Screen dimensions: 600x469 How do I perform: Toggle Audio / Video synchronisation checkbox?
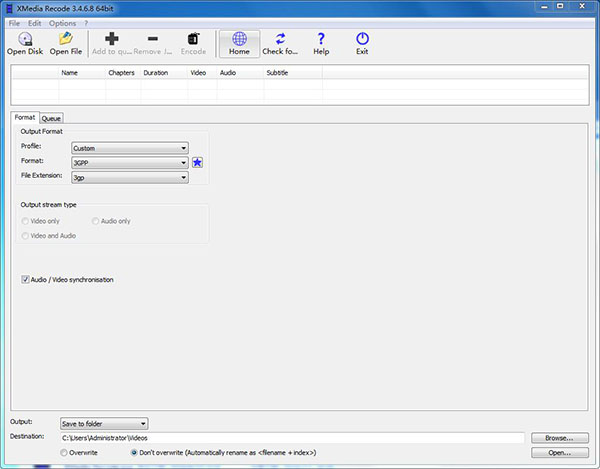pyautogui.click(x=25, y=280)
